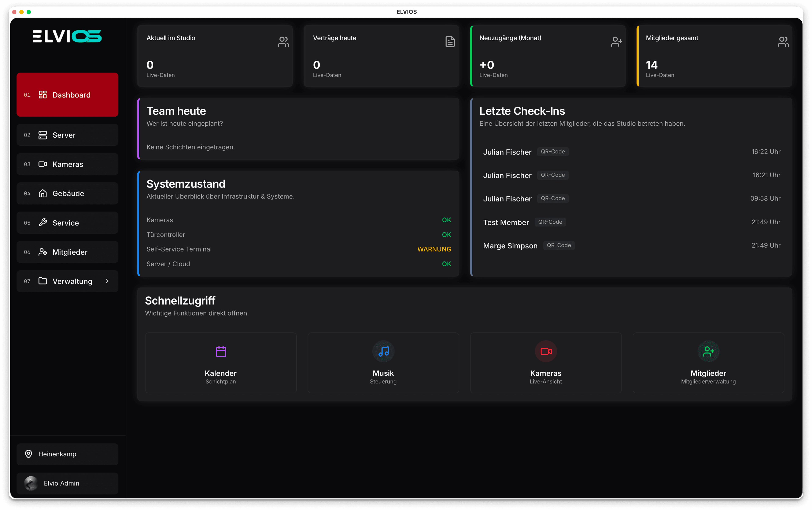Click the user-plus icon on the Neuzugänge card
The height and width of the screenshot is (510, 812).
[x=616, y=41]
